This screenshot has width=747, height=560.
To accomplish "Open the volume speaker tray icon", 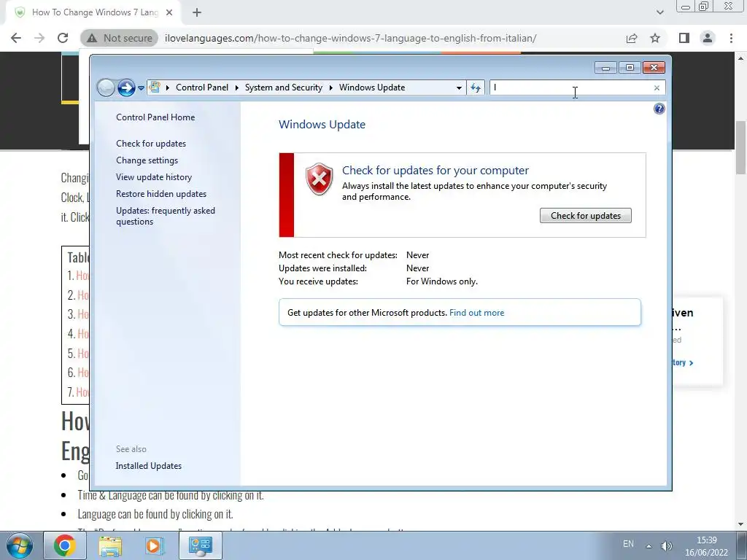I will [667, 546].
